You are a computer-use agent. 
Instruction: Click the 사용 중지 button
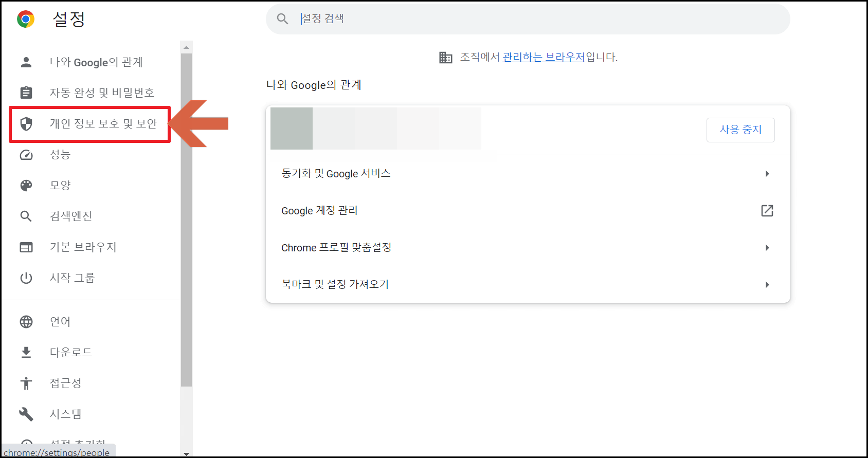[x=740, y=130]
